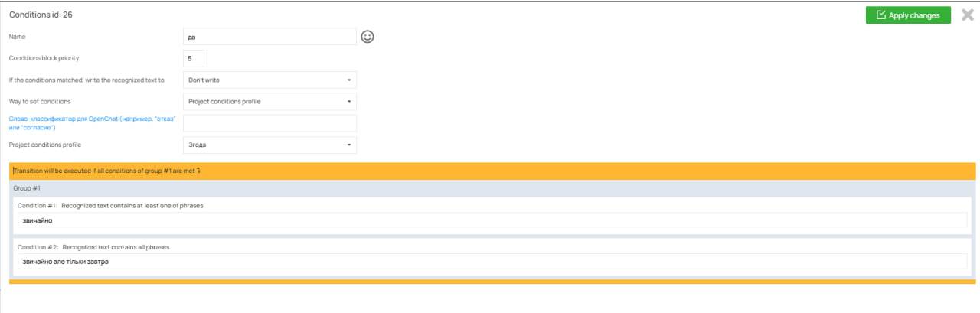Screen dimensions: 980x313
Task: Edit the Condition #1 phrase "звичайно"
Action: [x=492, y=220]
